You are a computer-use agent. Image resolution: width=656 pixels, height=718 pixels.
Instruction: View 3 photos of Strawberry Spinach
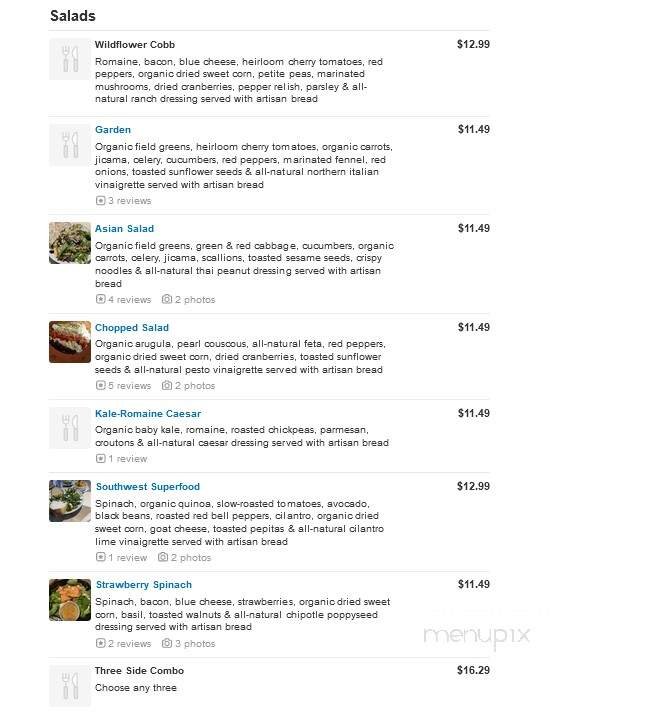coord(194,644)
